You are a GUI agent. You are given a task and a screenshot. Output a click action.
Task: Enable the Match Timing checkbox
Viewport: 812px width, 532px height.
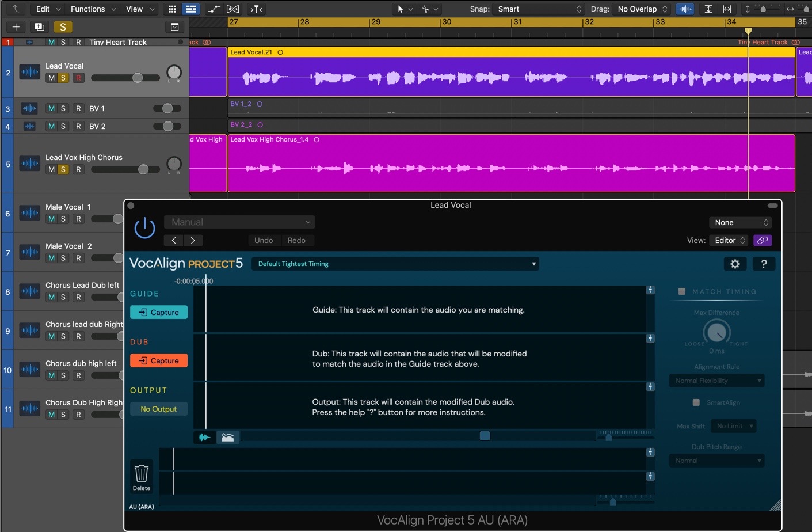pyautogui.click(x=682, y=291)
